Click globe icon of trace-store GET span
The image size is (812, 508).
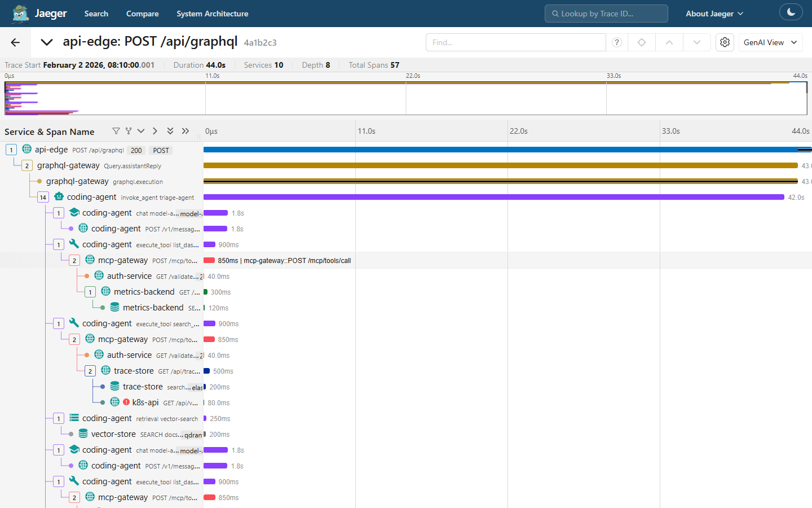coord(105,370)
